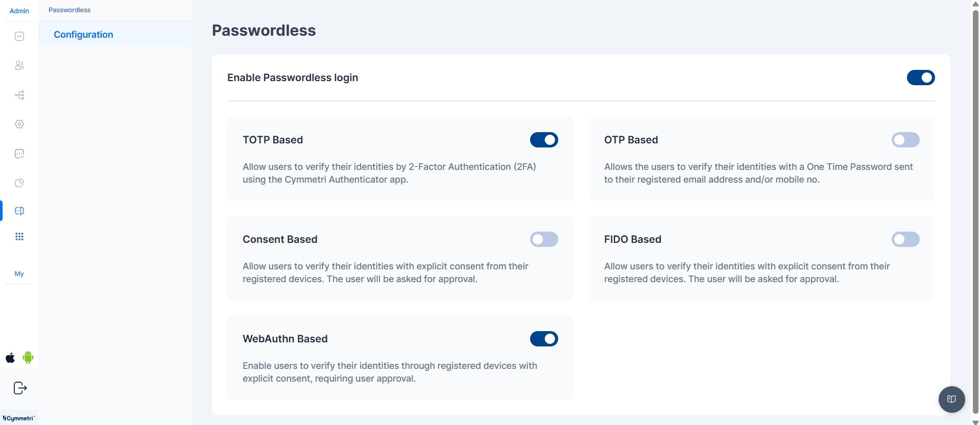Click the Apple app download icon

(10, 358)
